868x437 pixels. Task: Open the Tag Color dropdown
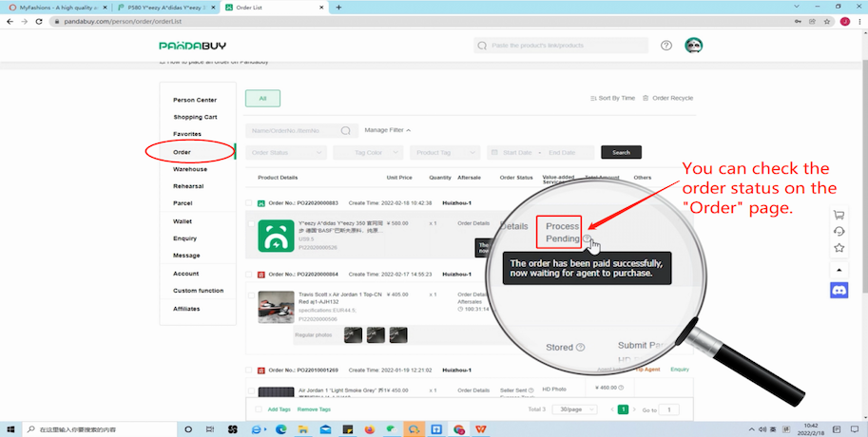pos(368,153)
